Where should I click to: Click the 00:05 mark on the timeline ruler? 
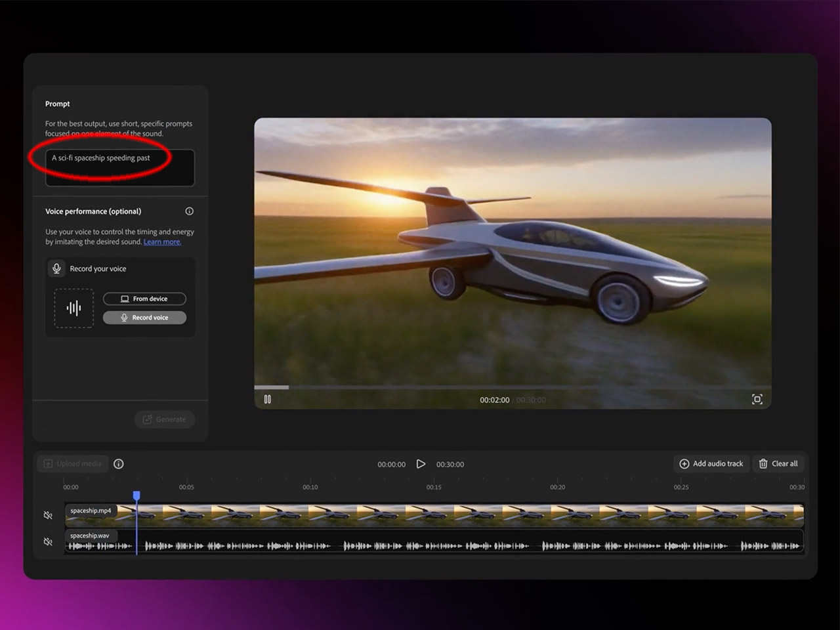pyautogui.click(x=186, y=488)
